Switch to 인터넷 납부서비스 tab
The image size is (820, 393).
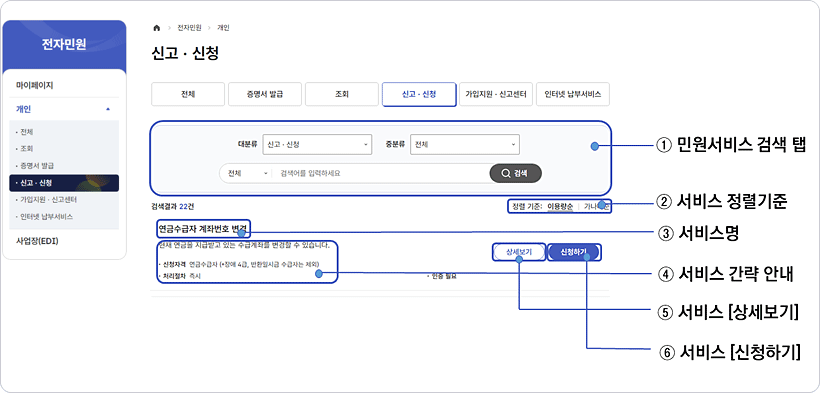[573, 95]
